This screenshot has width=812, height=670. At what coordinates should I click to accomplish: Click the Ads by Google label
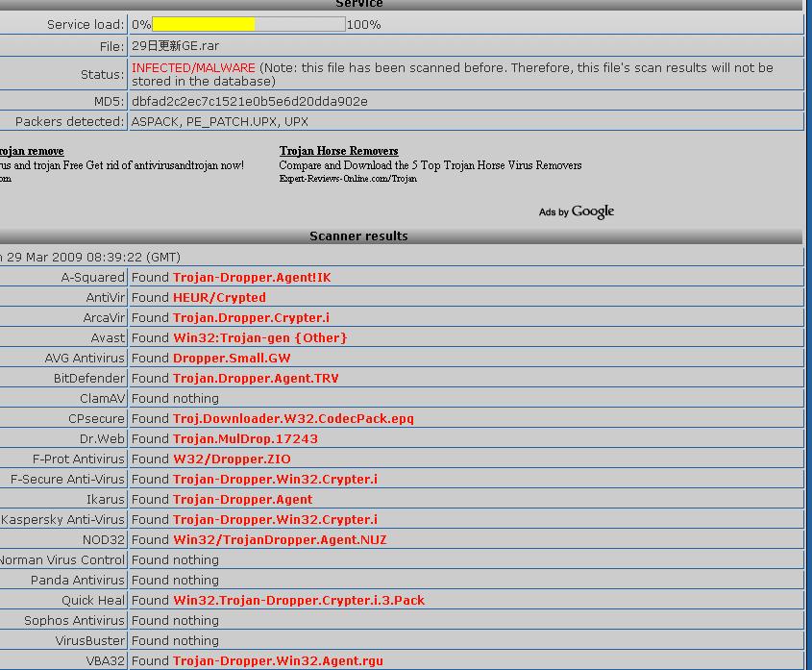click(577, 211)
